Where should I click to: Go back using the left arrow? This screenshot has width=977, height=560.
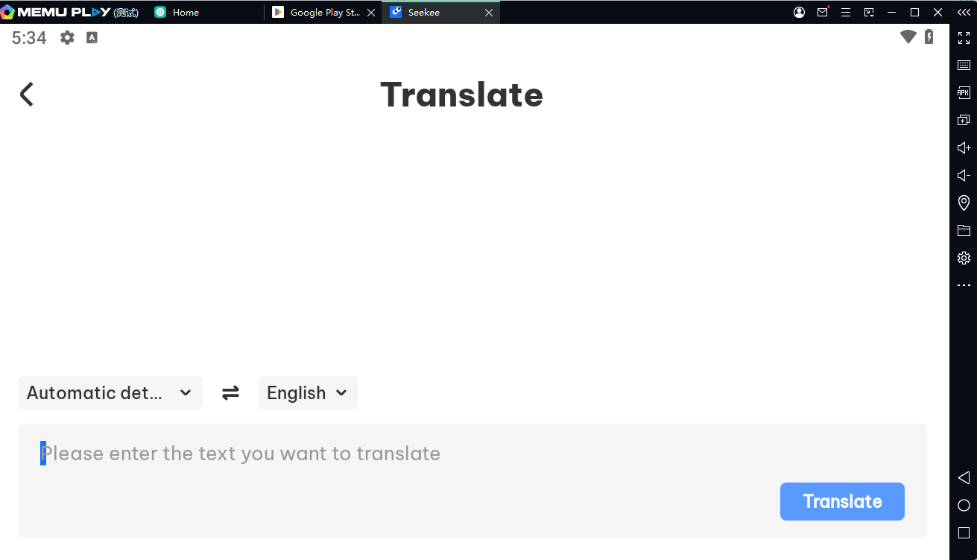(x=27, y=95)
